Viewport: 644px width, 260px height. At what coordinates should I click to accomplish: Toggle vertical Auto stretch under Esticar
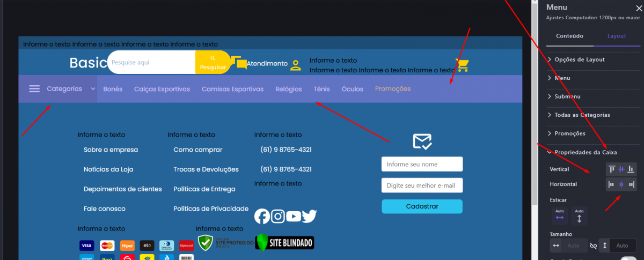click(579, 215)
